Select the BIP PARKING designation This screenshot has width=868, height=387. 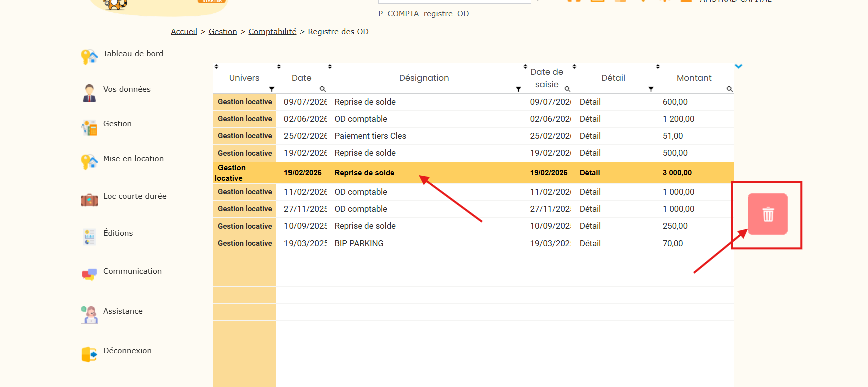tap(359, 243)
